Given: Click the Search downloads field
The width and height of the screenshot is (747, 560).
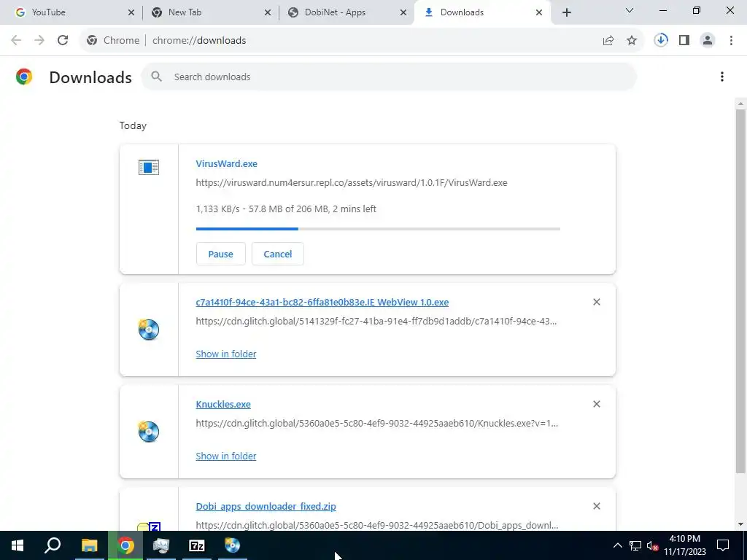Looking at the screenshot, I should pyautogui.click(x=389, y=77).
